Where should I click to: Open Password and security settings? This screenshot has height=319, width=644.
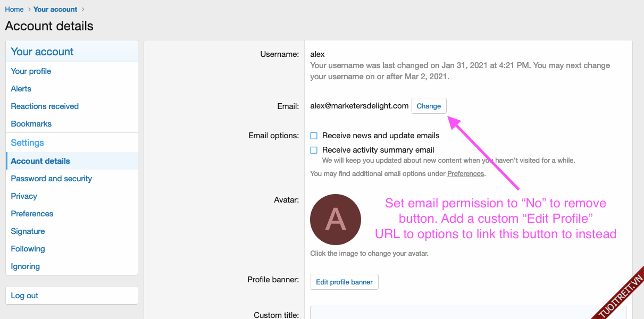click(52, 179)
